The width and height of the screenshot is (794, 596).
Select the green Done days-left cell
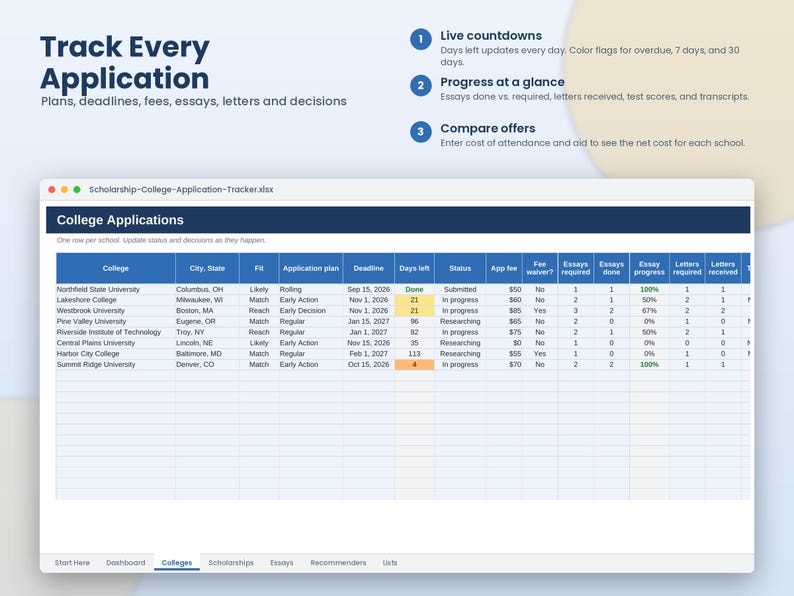click(414, 289)
